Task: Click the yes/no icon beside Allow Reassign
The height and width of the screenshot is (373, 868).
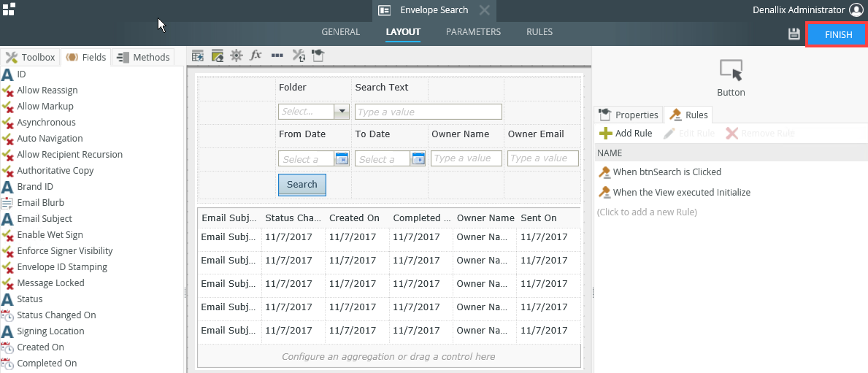Action: pyautogui.click(x=7, y=91)
